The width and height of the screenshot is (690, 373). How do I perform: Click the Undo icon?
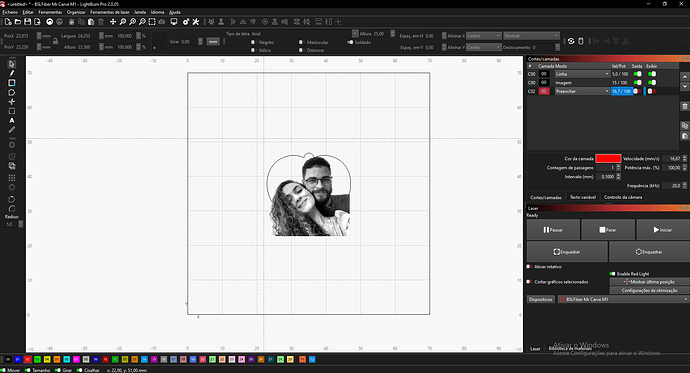point(50,22)
